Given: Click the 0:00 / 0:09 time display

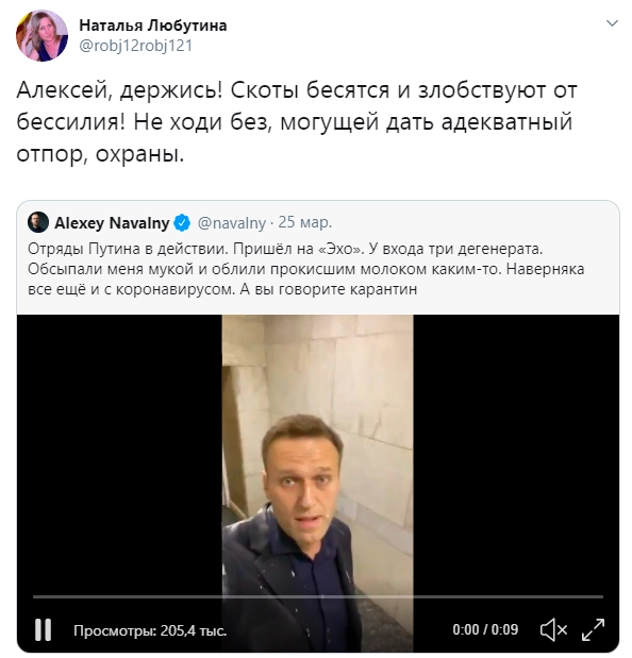Looking at the screenshot, I should [485, 629].
